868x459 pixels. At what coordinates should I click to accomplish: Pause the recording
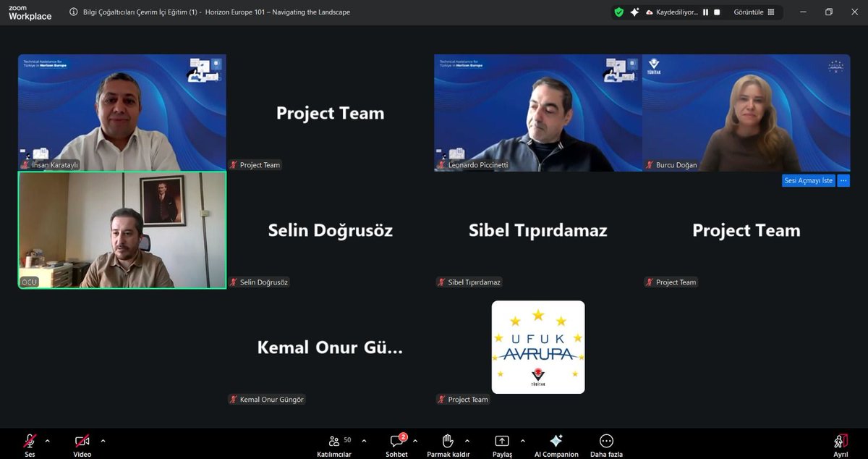click(705, 12)
